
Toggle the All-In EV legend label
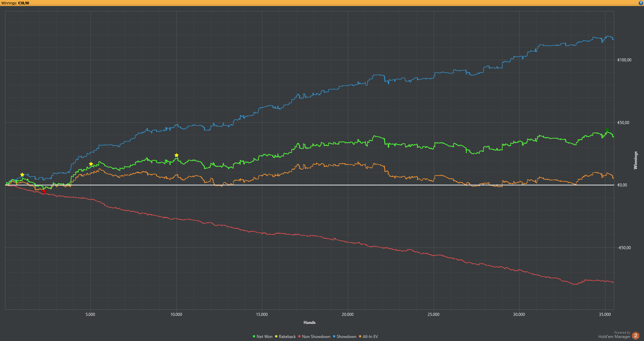tap(370, 337)
